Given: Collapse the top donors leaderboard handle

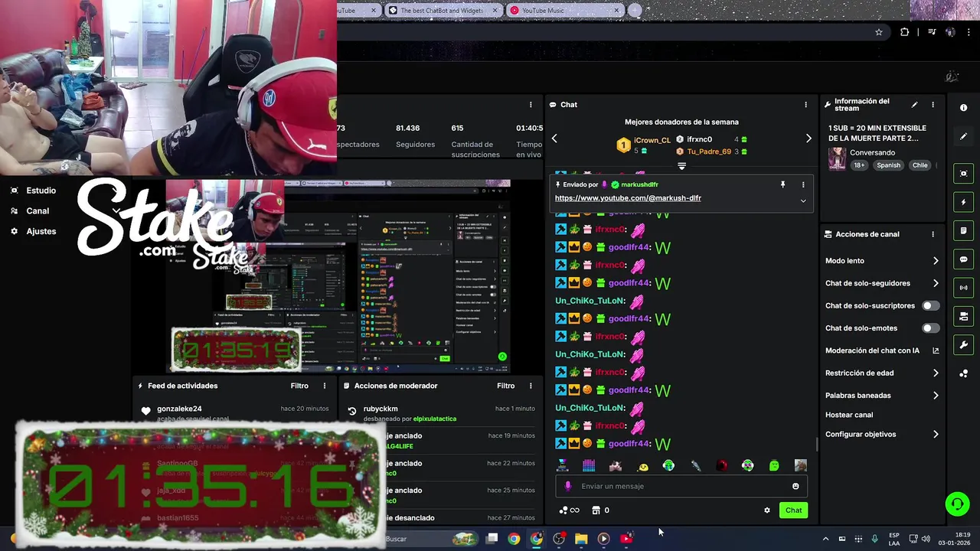Looking at the screenshot, I should 681,165.
